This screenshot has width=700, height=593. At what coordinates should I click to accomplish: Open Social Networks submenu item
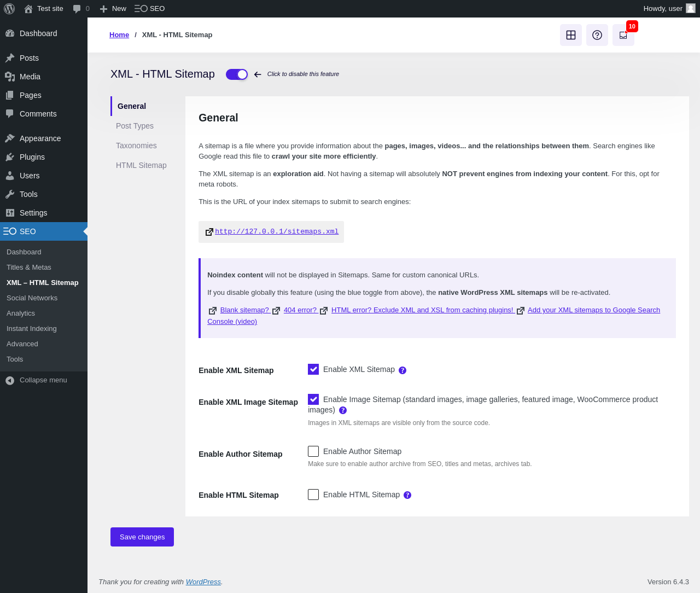(44, 298)
